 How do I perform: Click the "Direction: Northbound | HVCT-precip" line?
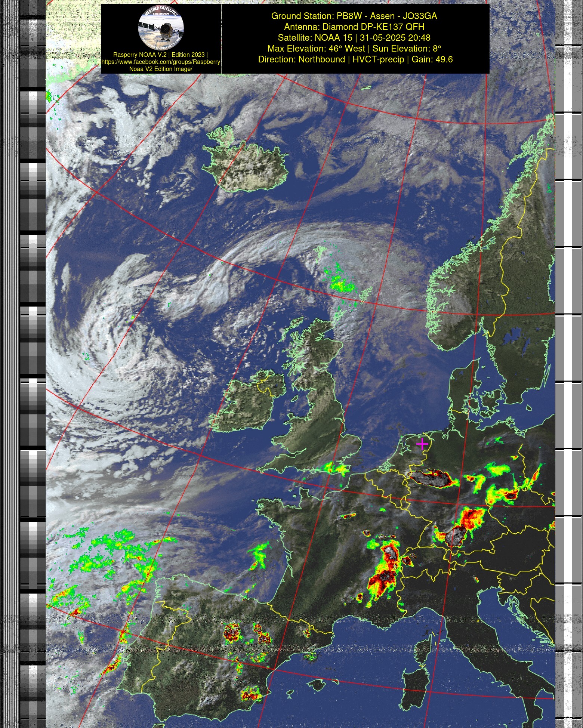(331, 59)
